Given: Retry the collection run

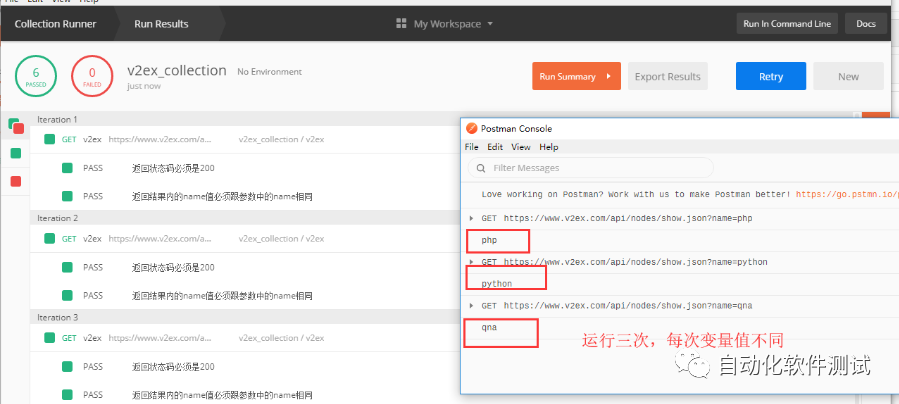Looking at the screenshot, I should click(771, 76).
